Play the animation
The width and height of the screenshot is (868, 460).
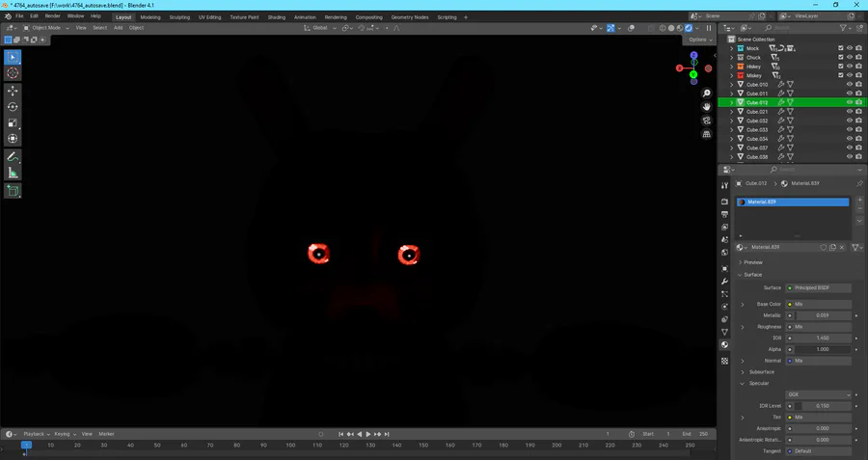pyautogui.click(x=368, y=434)
